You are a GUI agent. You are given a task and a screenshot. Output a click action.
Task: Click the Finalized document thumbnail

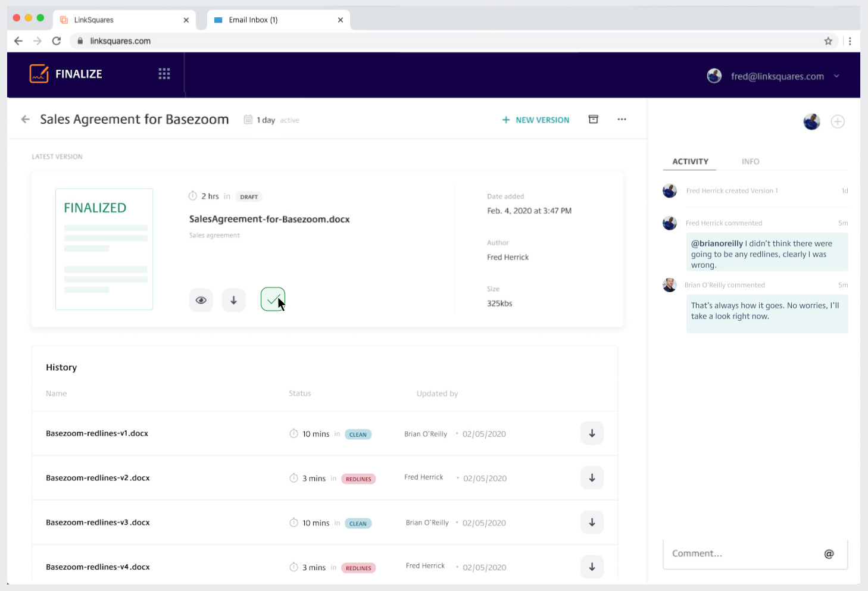(104, 249)
